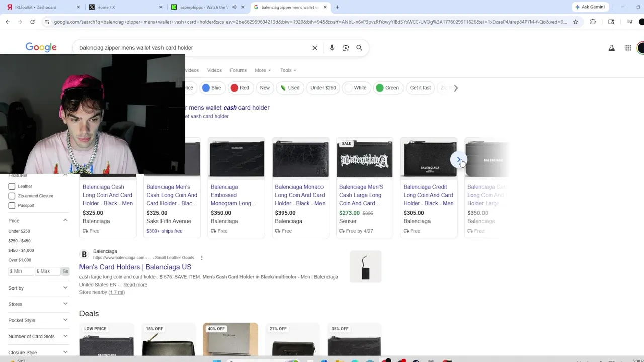Open more options dots for Balenciaga result
This screenshot has width=644, height=362.
pyautogui.click(x=202, y=258)
